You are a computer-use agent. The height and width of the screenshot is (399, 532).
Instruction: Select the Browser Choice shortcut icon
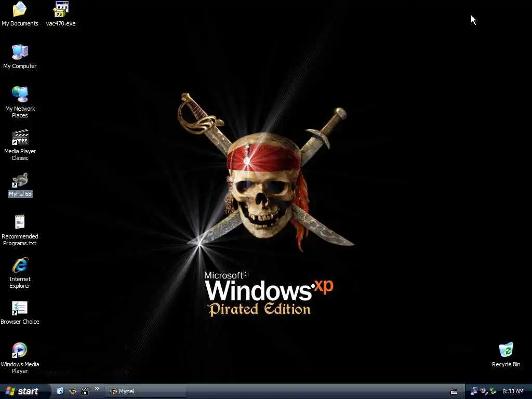[20, 308]
